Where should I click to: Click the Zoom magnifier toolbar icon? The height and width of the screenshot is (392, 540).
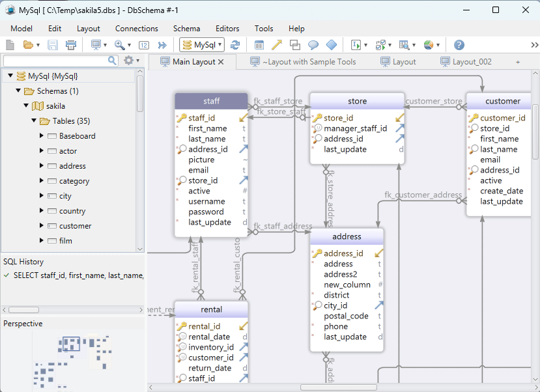(119, 45)
